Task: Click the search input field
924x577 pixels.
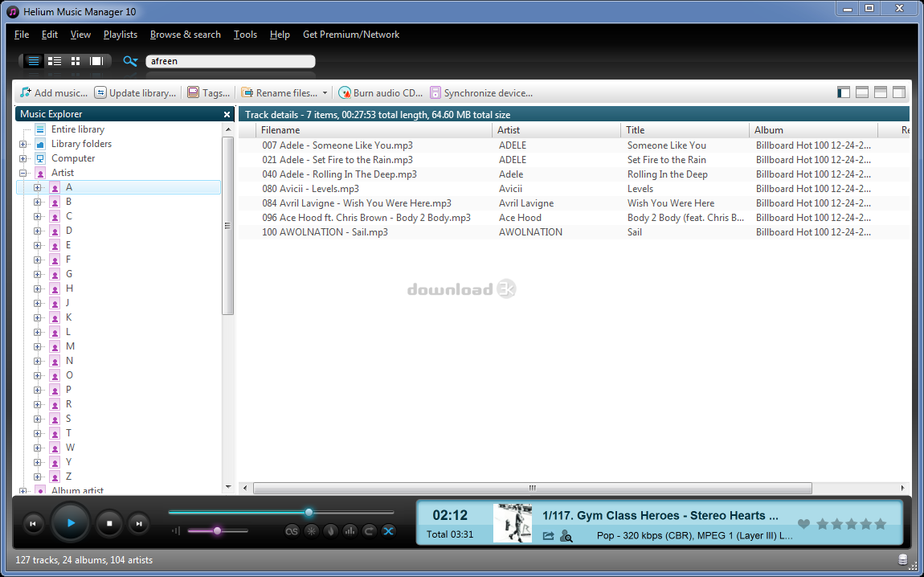Action: coord(231,61)
